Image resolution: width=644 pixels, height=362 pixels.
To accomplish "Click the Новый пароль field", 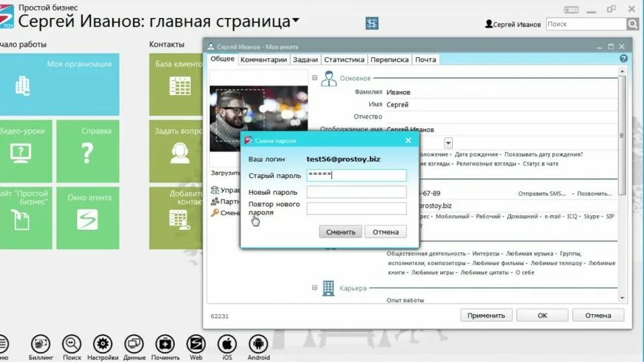I will click(x=357, y=192).
